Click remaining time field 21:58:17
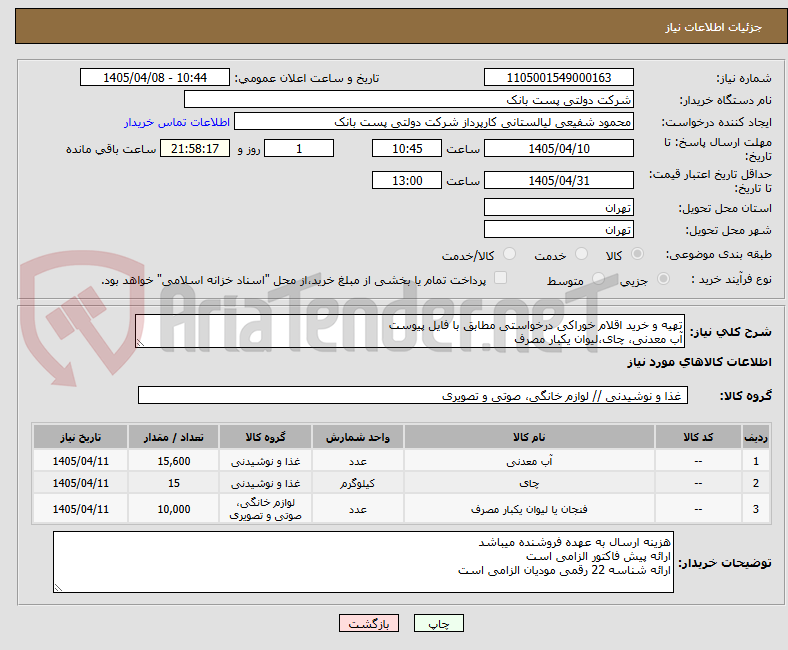The image size is (788, 650). pyautogui.click(x=195, y=148)
